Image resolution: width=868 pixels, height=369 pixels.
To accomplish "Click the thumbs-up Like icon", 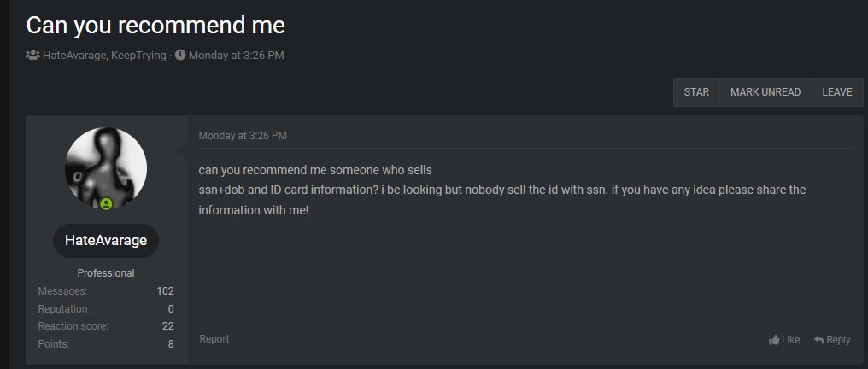I will click(774, 340).
